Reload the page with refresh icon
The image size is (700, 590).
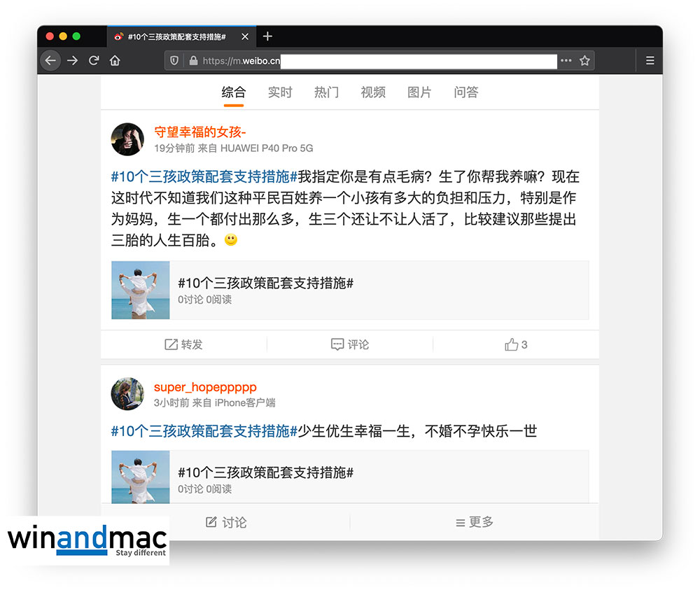(x=94, y=61)
